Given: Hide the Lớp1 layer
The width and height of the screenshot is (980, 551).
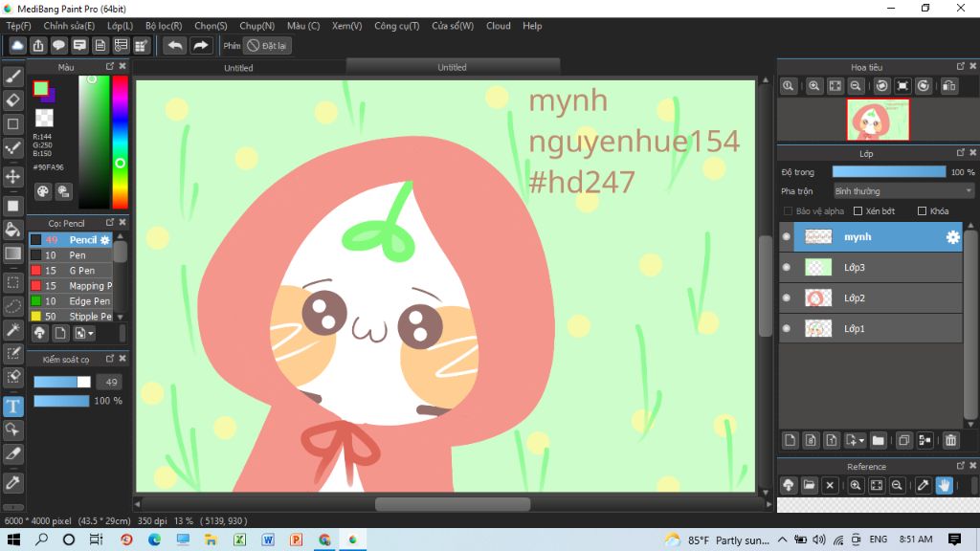Looking at the screenshot, I should 787,329.
